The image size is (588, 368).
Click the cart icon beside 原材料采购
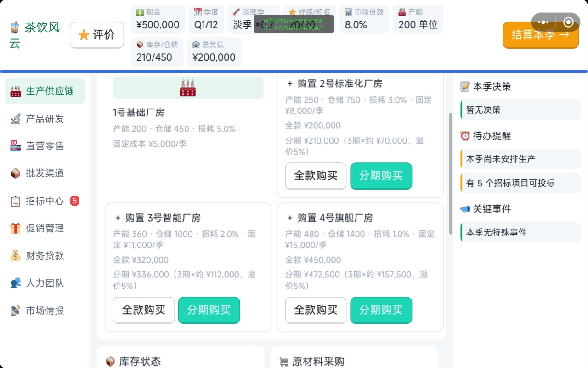[283, 362]
